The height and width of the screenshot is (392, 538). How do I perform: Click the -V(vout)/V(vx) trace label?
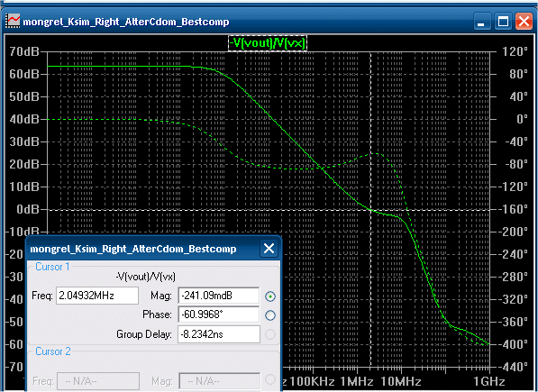(x=268, y=43)
